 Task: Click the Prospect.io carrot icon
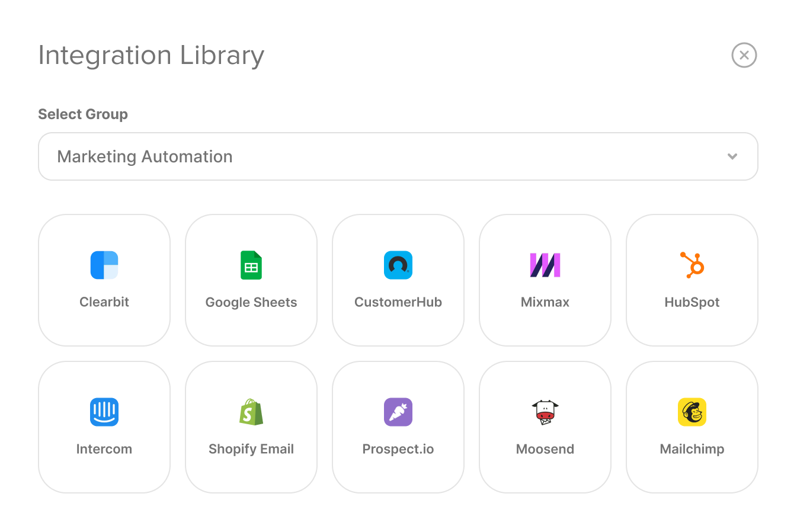(398, 412)
